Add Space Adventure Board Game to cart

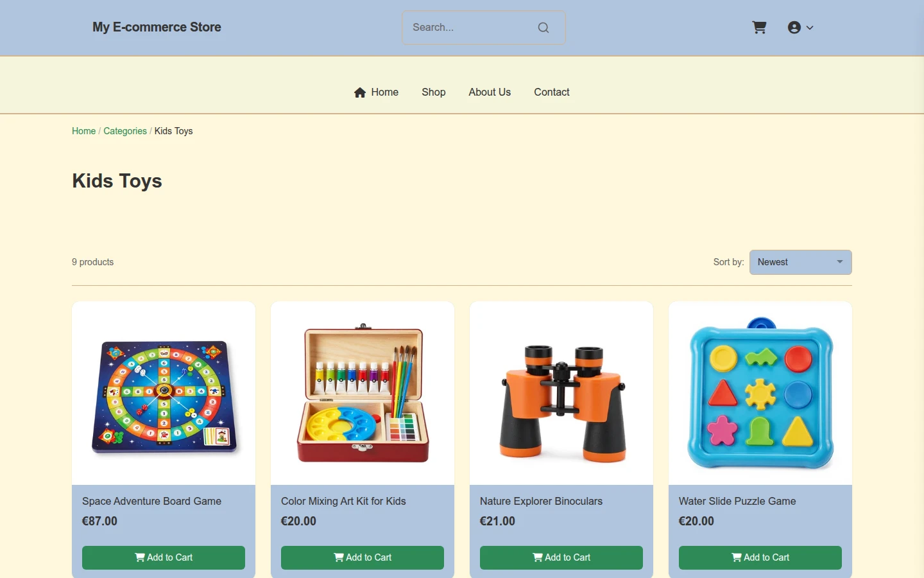(x=164, y=557)
